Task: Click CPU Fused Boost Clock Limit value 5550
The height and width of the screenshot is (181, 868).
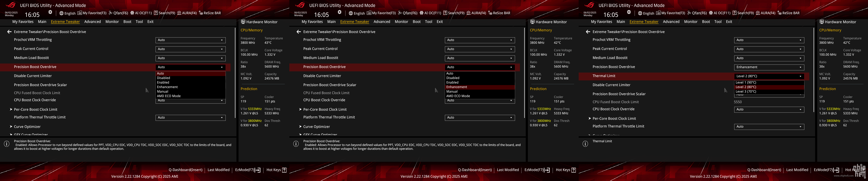Action: click(x=738, y=102)
